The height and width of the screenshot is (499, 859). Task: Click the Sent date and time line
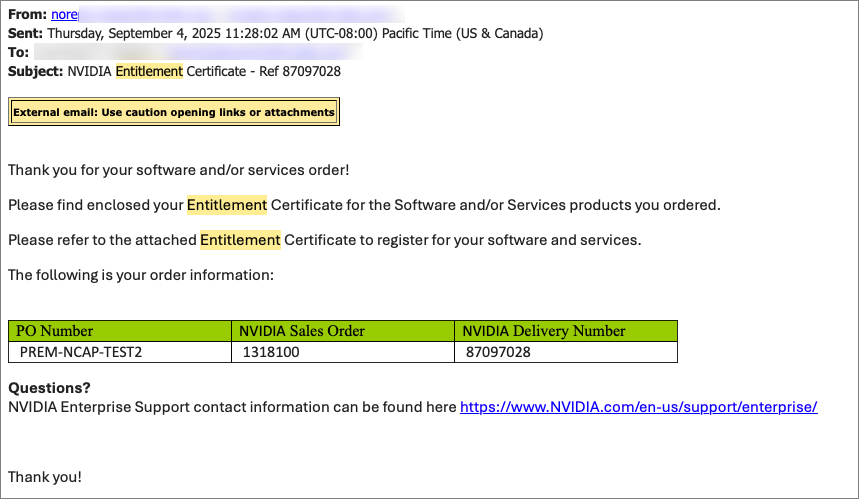276,33
